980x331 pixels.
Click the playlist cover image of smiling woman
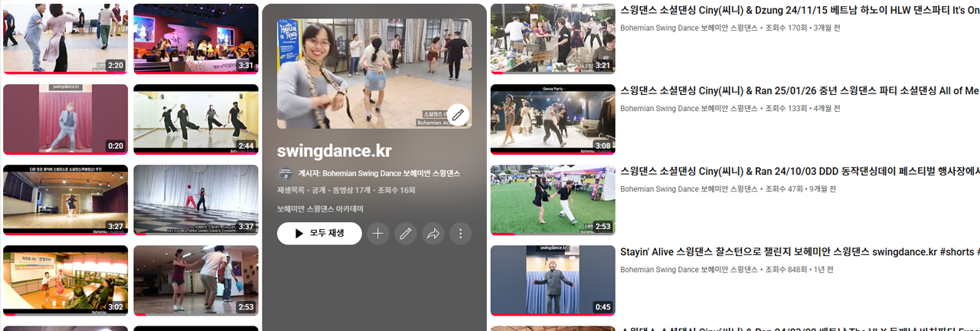click(374, 74)
